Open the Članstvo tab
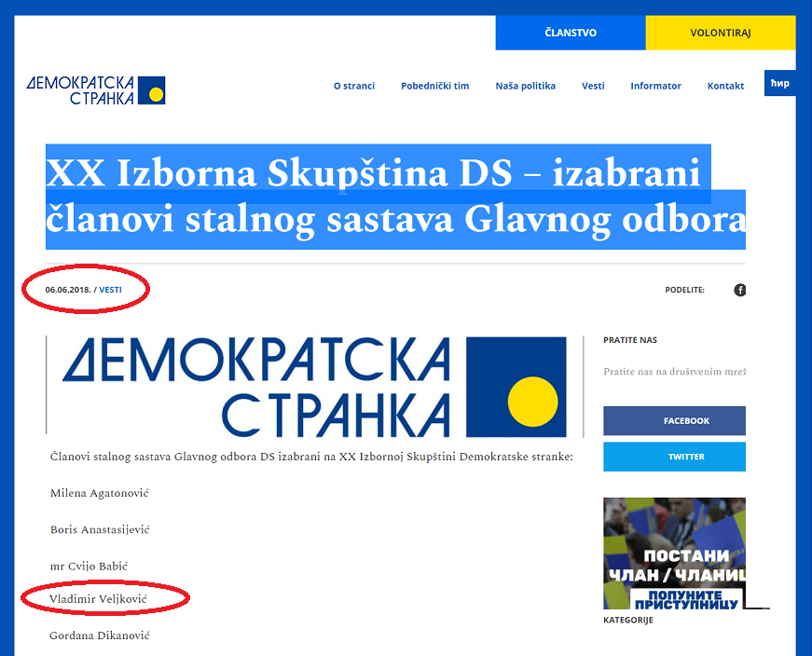This screenshot has height=656, width=812. 571,33
